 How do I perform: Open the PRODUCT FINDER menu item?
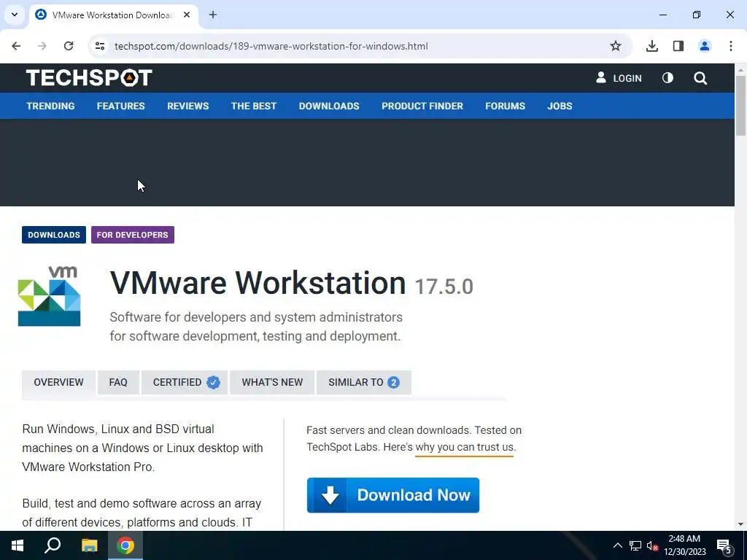tap(422, 106)
